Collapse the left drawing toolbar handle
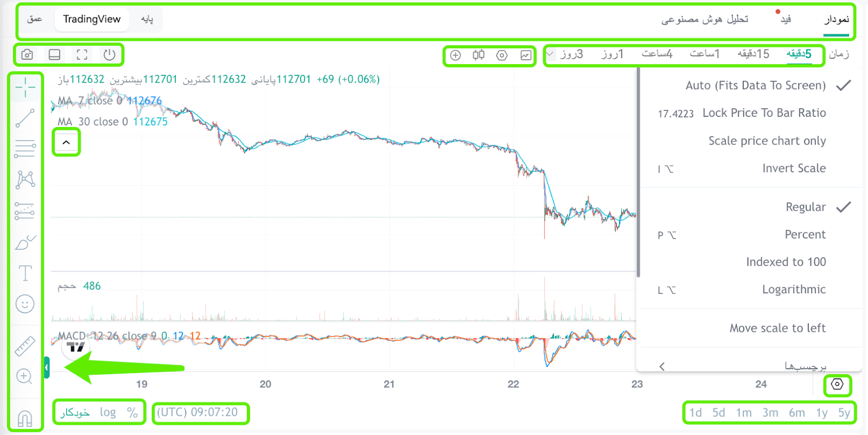 tap(47, 368)
